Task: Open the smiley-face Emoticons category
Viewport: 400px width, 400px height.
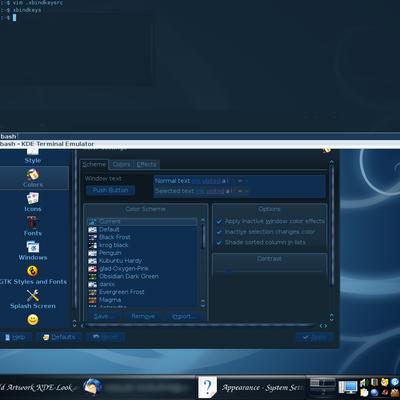Action: pos(33,320)
